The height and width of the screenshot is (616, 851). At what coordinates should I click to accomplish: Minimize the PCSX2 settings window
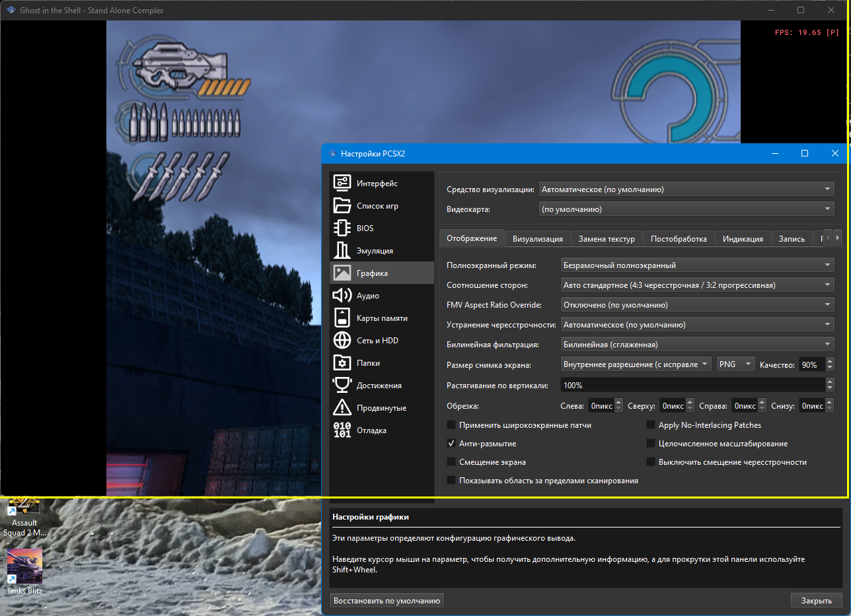(774, 153)
